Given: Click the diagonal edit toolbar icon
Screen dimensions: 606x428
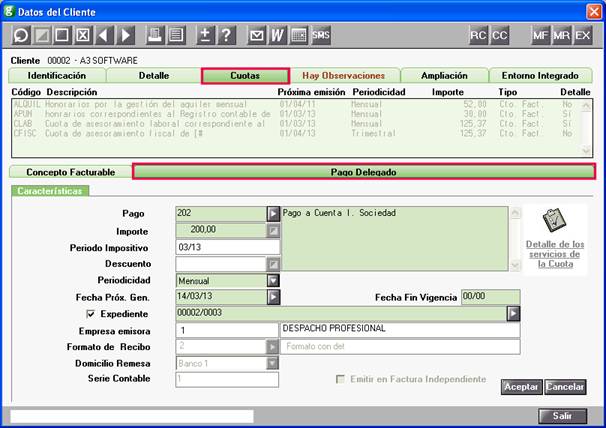Looking at the screenshot, I should point(42,36).
